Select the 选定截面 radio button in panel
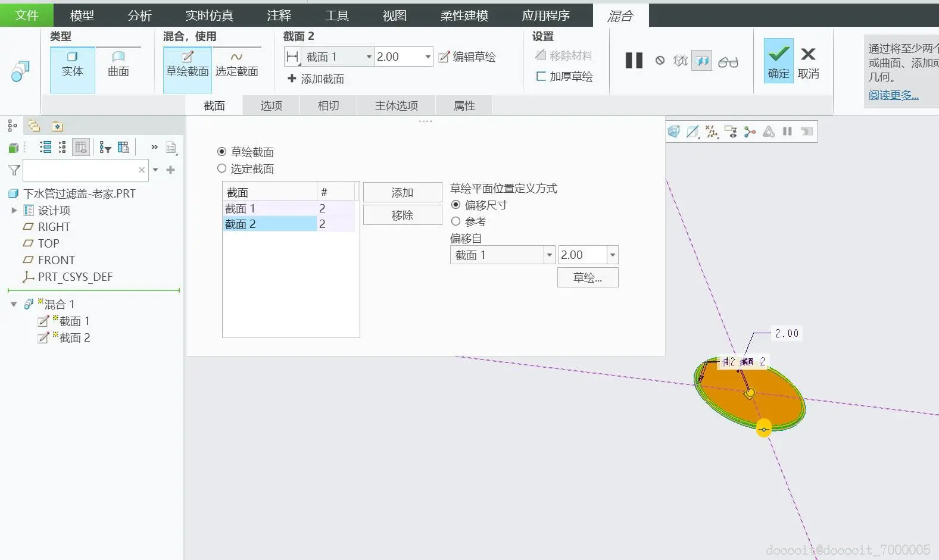The image size is (939, 560). [222, 168]
